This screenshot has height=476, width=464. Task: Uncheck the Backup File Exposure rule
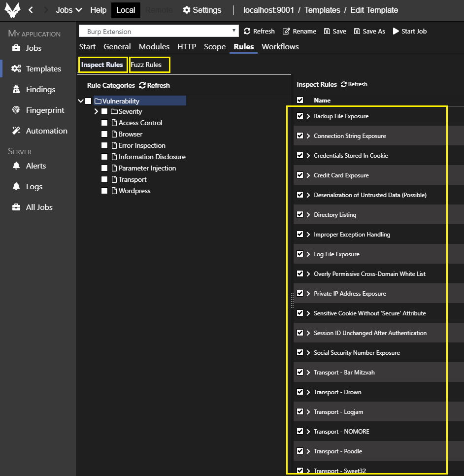(x=300, y=116)
